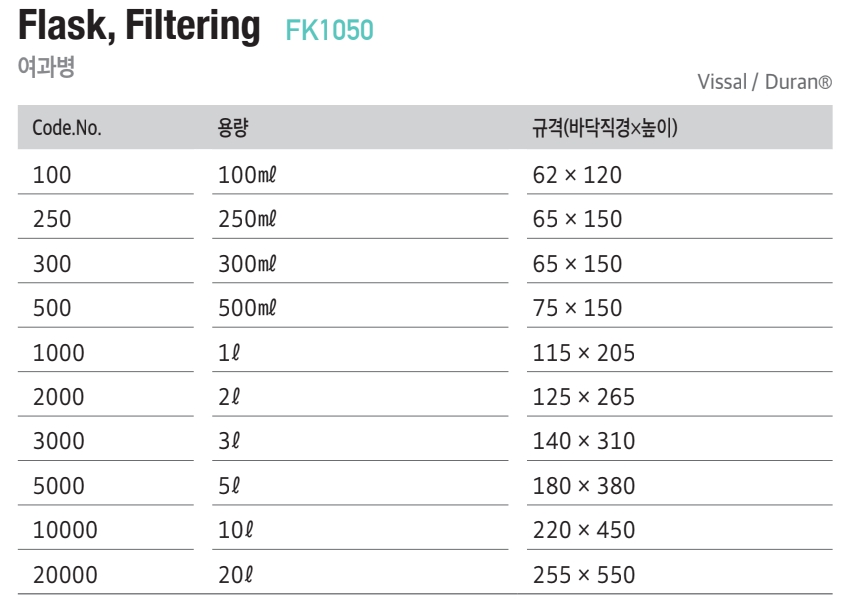Select the 3ℓ capacity cell
Image resolution: width=854 pixels, height=606 pixels.
(x=229, y=441)
